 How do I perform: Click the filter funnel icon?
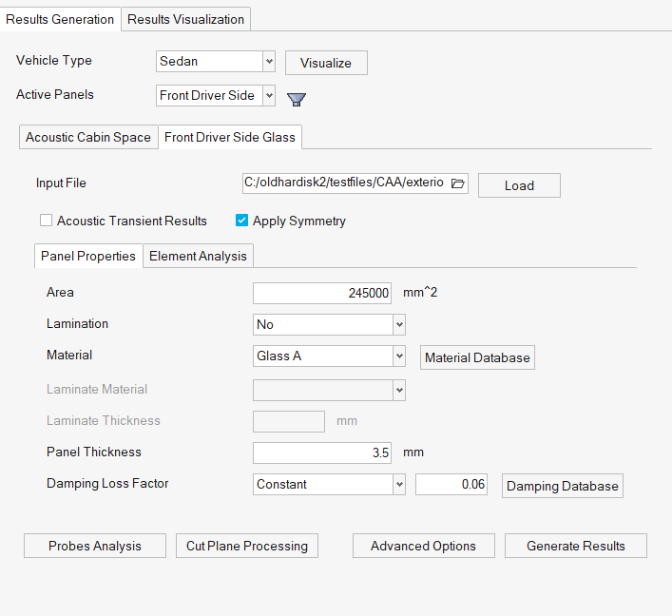[297, 99]
